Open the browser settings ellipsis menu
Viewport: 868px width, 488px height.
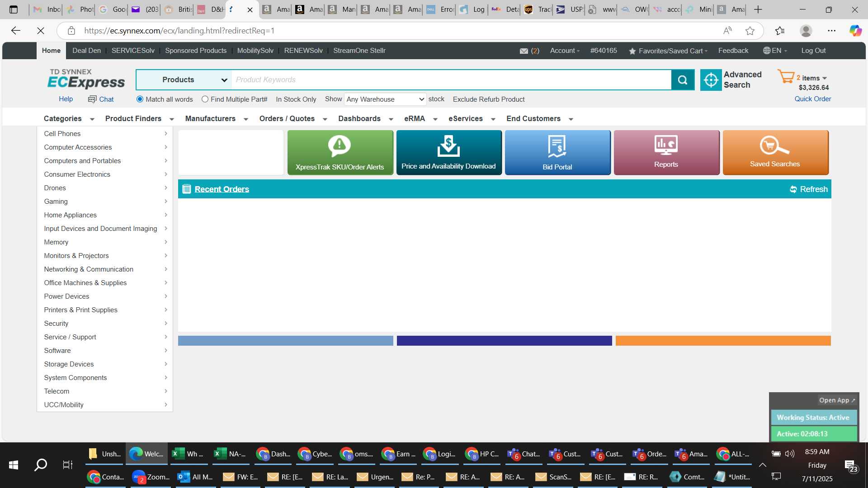[831, 31]
